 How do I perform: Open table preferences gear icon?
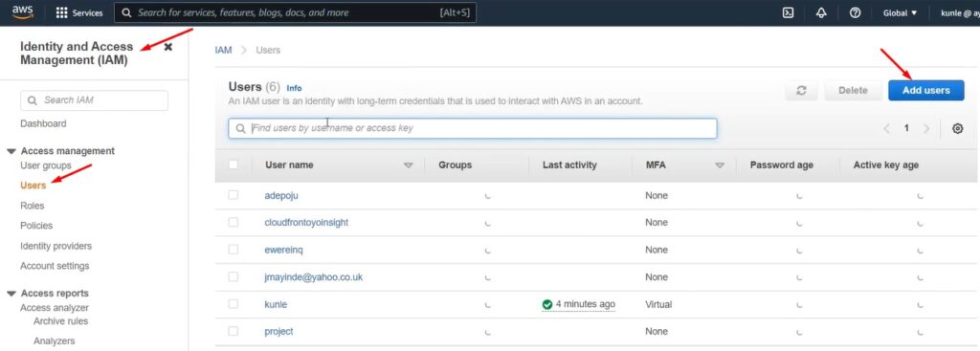tap(957, 128)
